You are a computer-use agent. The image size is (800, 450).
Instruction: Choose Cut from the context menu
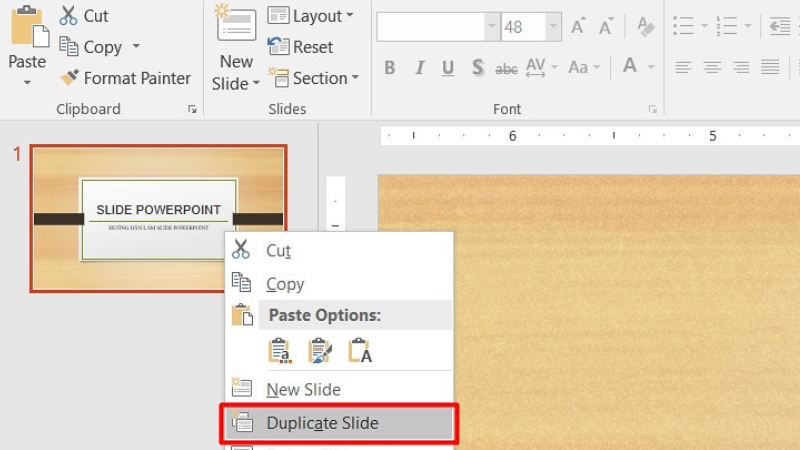(339, 251)
